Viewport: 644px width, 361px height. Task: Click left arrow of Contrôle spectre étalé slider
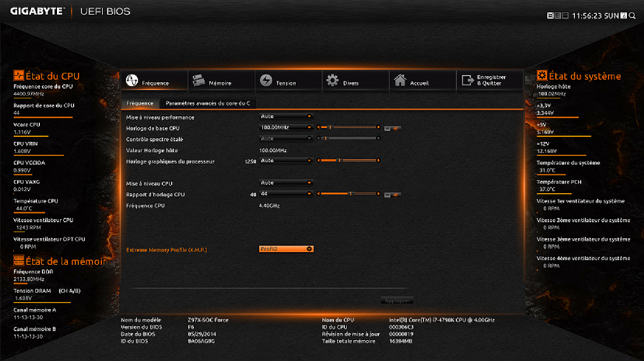point(318,138)
